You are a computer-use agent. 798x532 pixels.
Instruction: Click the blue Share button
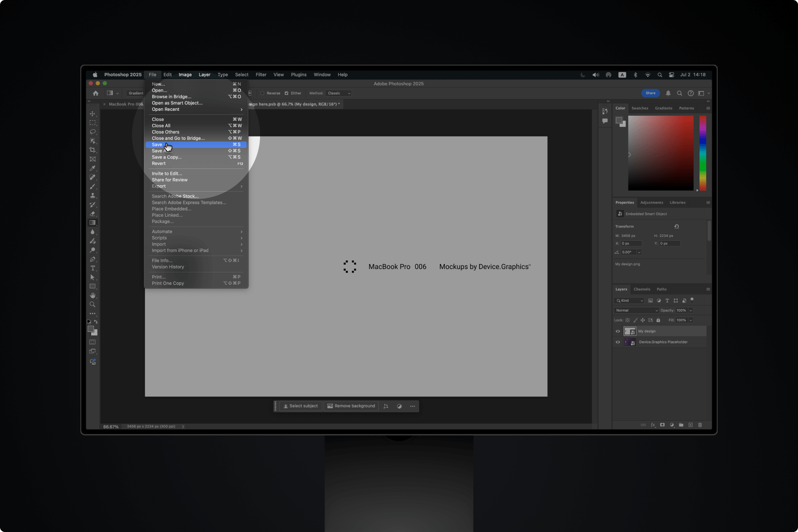tap(651, 93)
